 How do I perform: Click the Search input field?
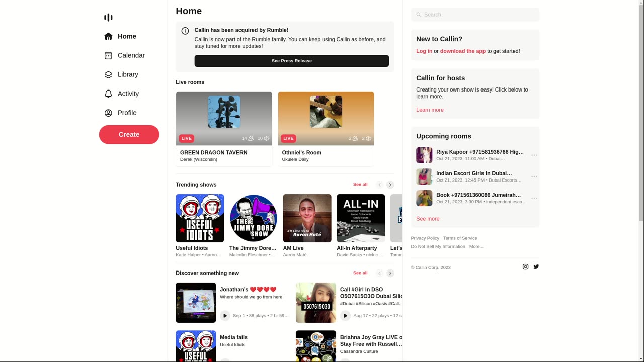point(475,15)
